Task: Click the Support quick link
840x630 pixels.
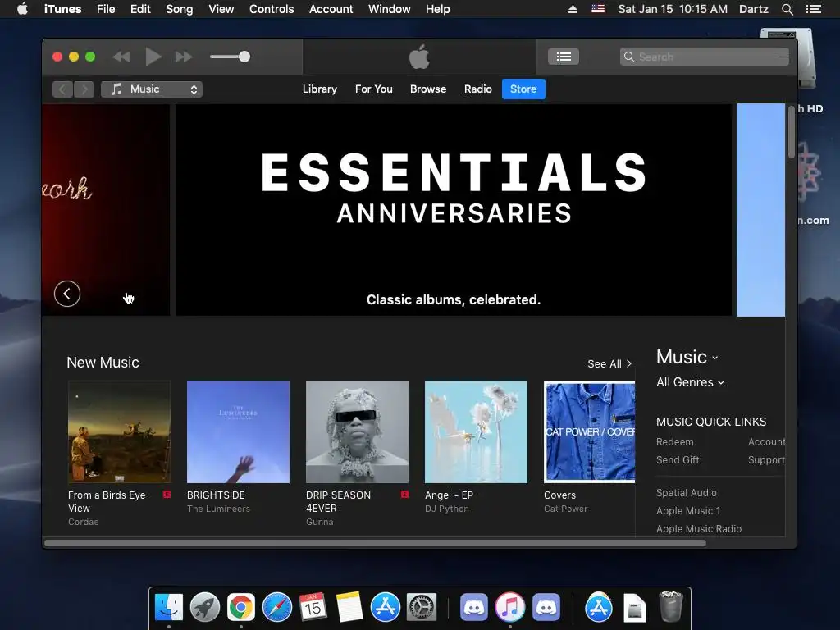Action: (x=767, y=460)
